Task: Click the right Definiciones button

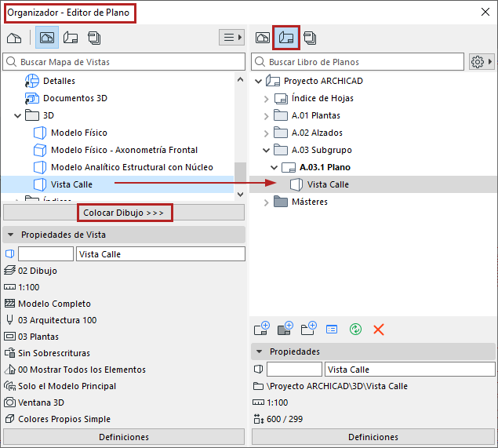Action: [x=373, y=437]
